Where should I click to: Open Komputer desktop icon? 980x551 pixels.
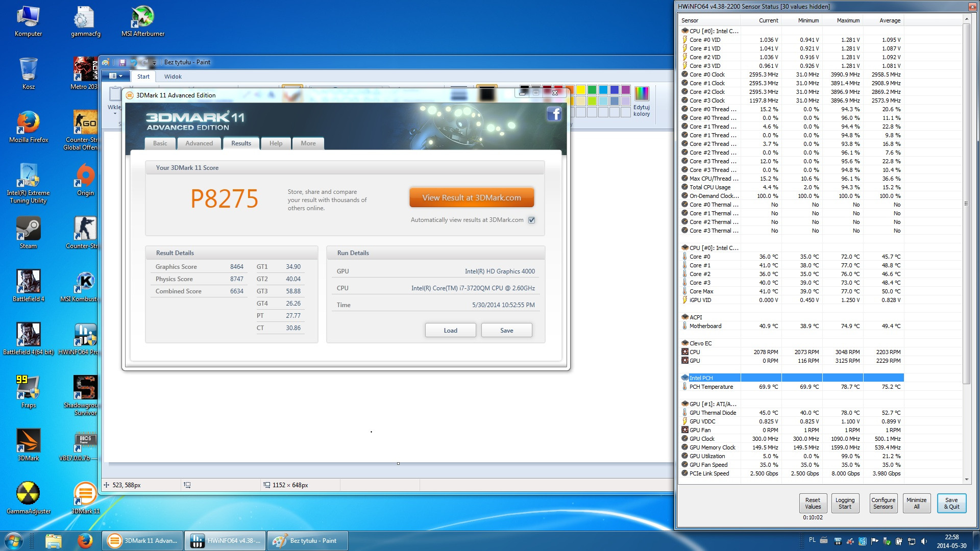[29, 21]
